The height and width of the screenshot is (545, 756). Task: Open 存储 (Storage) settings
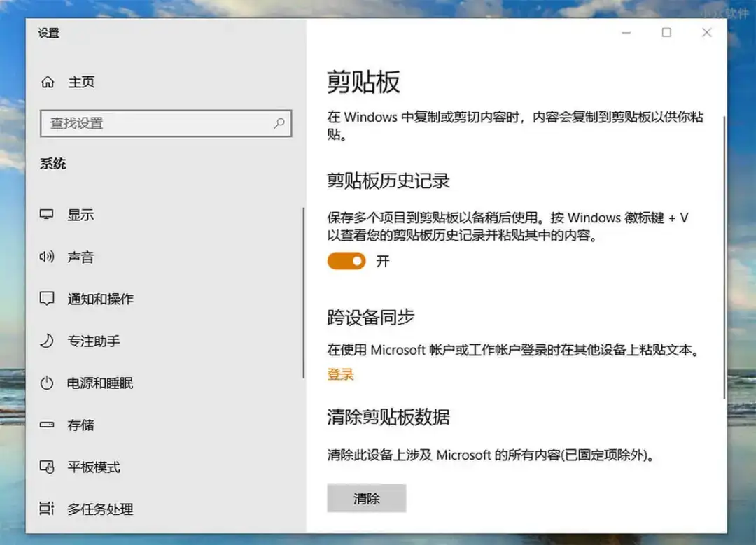coord(47,425)
